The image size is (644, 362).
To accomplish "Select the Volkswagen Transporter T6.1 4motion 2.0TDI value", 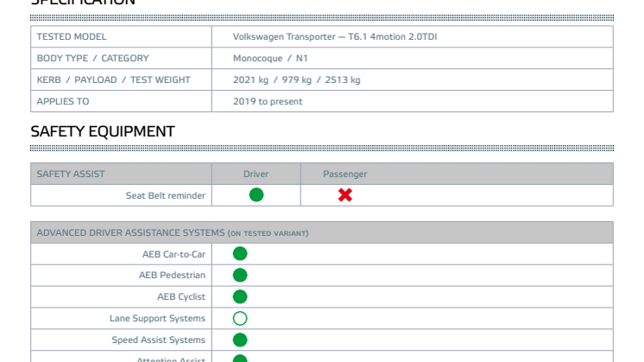I will pyautogui.click(x=335, y=36).
